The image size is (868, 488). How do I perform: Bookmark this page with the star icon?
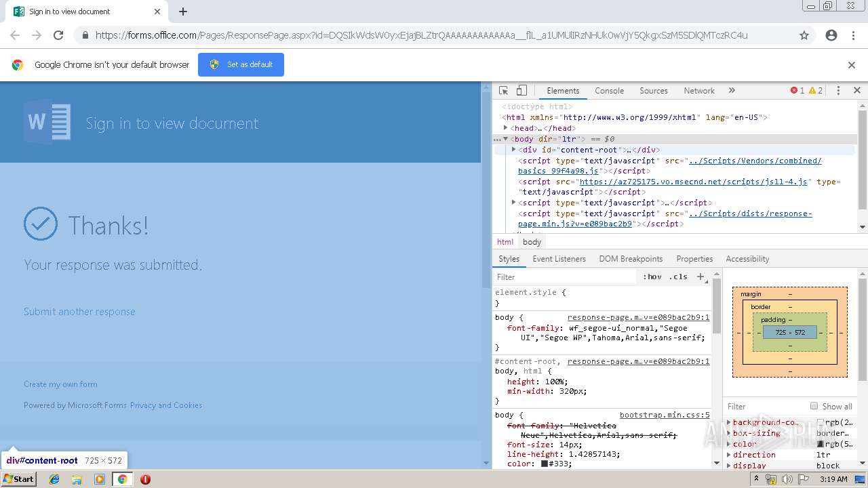click(804, 35)
